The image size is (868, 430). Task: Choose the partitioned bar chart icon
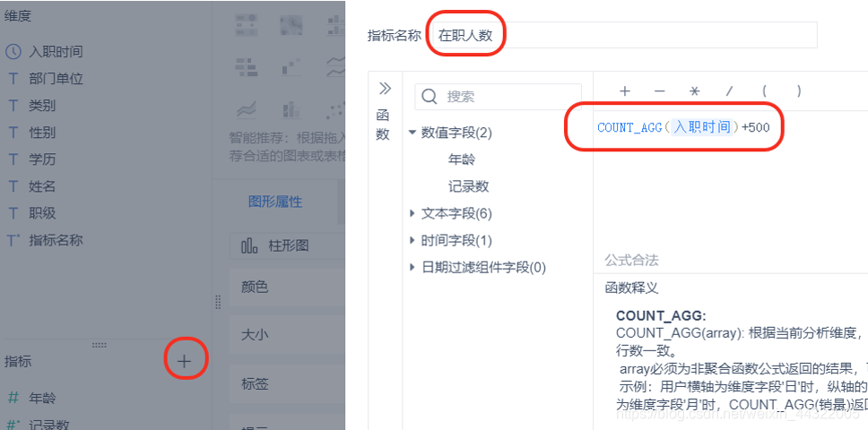[335, 24]
